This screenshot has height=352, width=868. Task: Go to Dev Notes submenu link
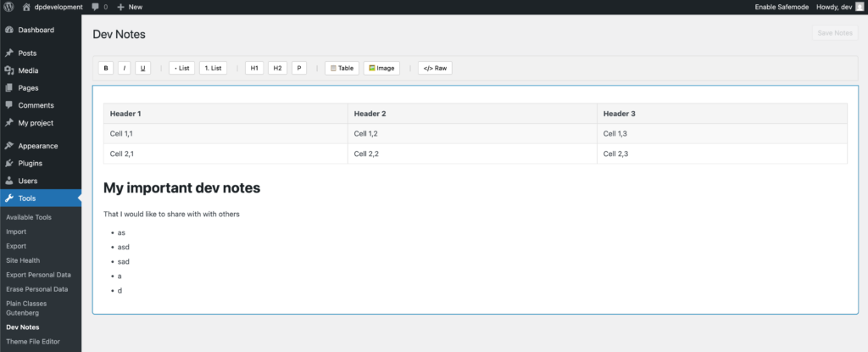[23, 327]
